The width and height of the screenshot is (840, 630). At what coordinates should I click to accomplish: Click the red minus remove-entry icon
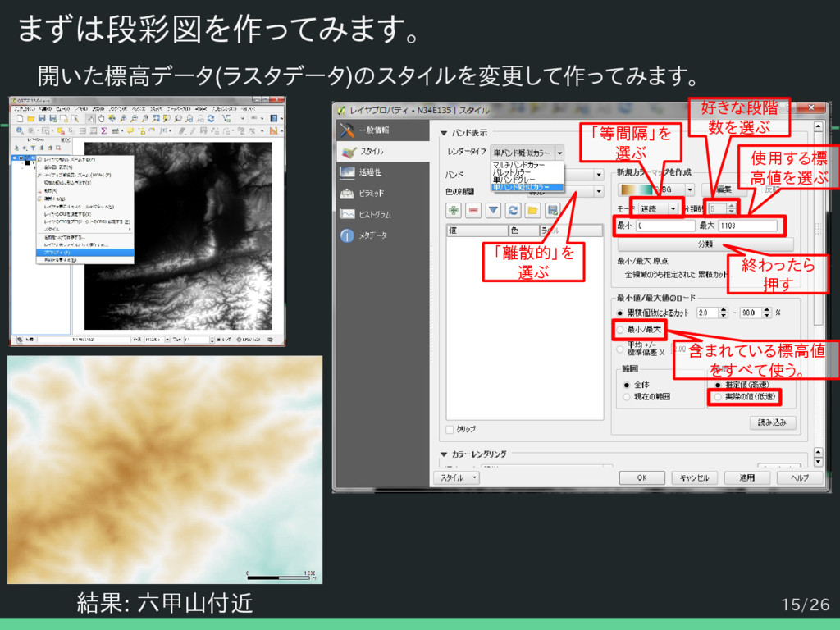pos(473,210)
